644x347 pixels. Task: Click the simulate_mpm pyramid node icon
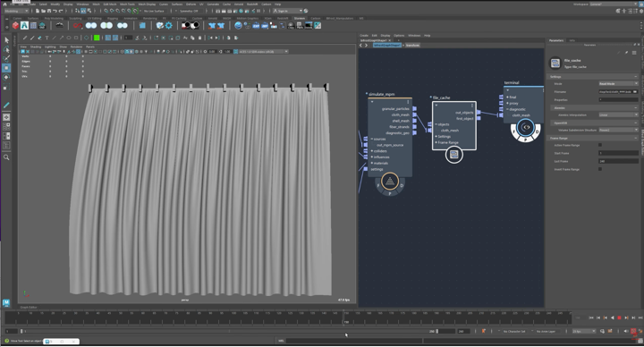click(x=390, y=181)
